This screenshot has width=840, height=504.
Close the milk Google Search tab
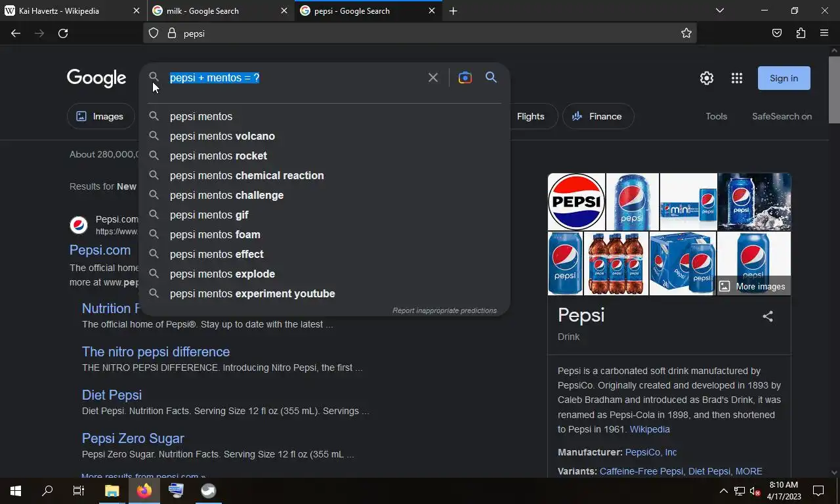click(x=284, y=10)
